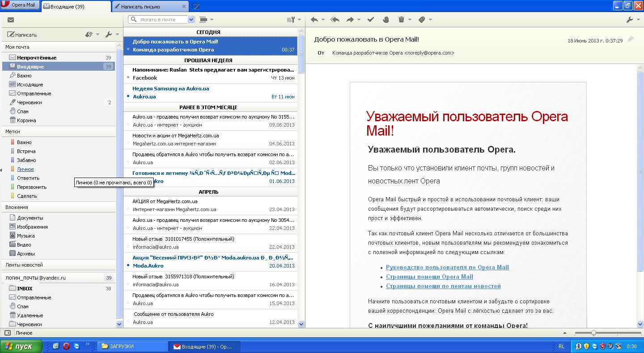Click the reply-all double arrow icon
Image resolution: width=644 pixels, height=353 pixels.
pyautogui.click(x=335, y=20)
